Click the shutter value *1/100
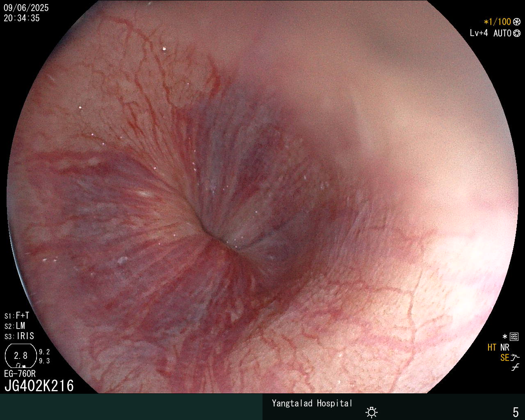This screenshot has width=525, height=420. tap(497, 22)
